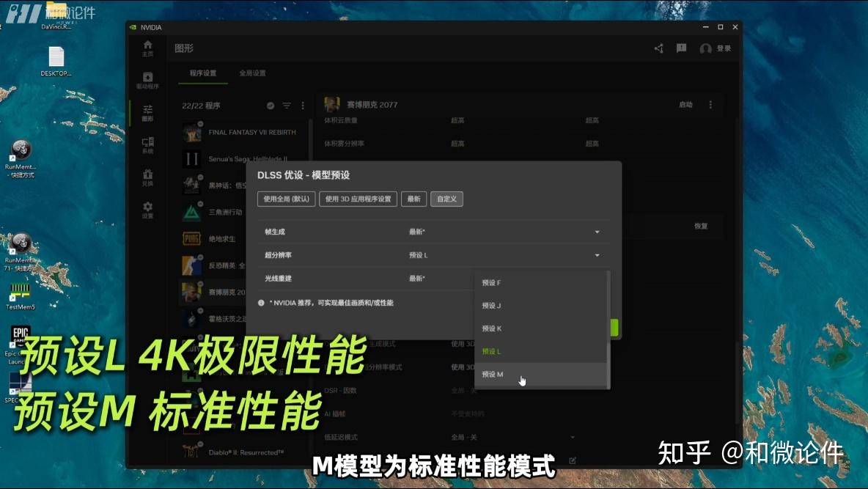Choose 预设 J from the list
The image size is (868, 489).
[x=541, y=306]
